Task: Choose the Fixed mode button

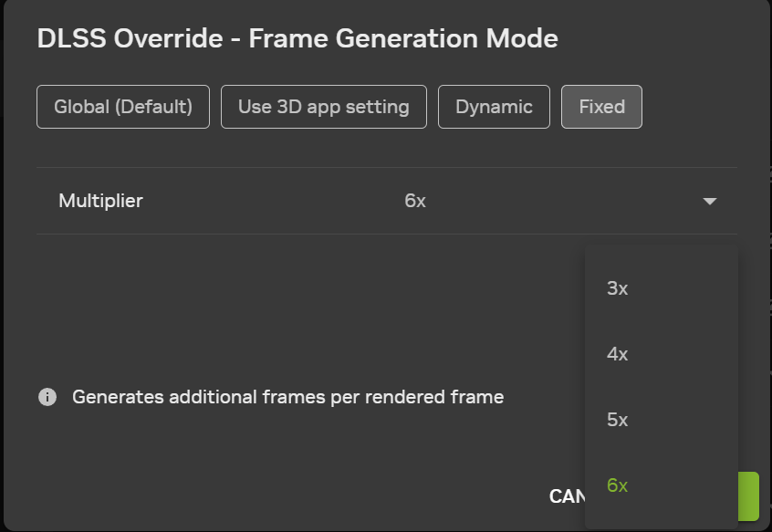Action: [601, 107]
